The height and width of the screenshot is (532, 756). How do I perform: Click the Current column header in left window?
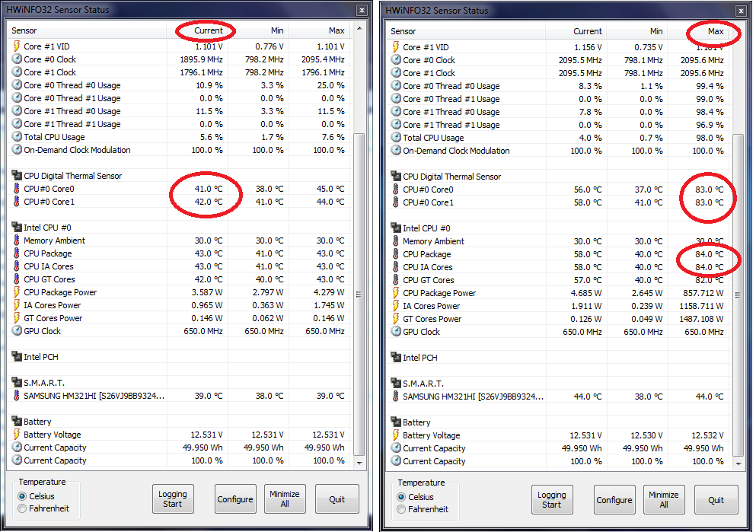click(208, 30)
